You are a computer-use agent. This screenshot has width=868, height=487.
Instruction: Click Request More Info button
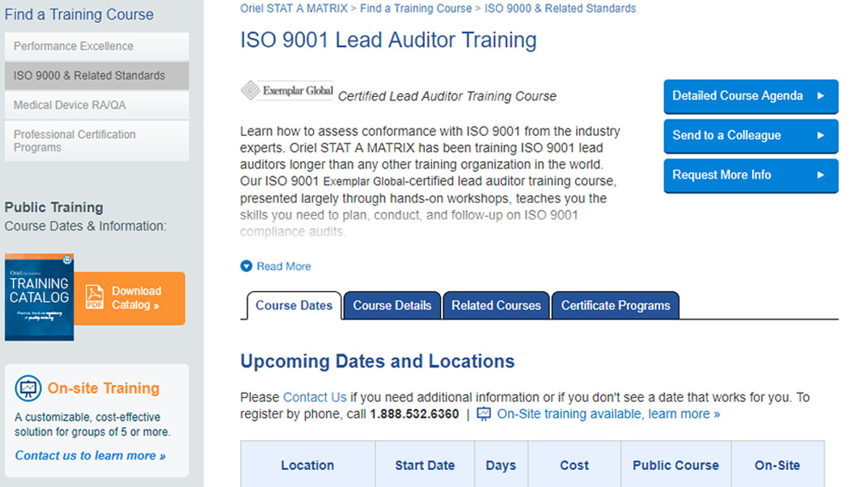[752, 176]
